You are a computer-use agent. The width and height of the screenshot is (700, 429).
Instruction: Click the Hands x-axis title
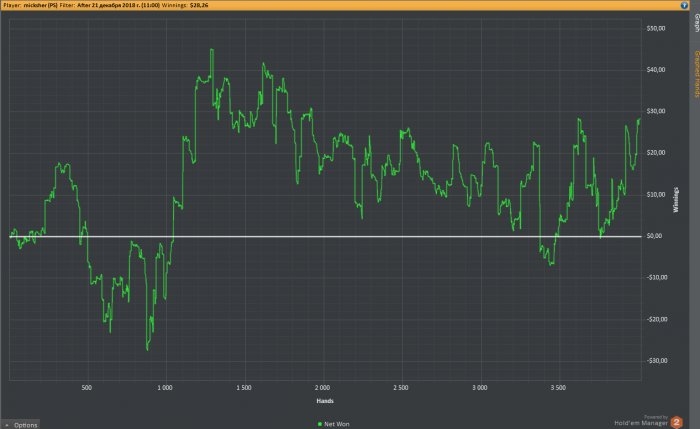point(325,401)
